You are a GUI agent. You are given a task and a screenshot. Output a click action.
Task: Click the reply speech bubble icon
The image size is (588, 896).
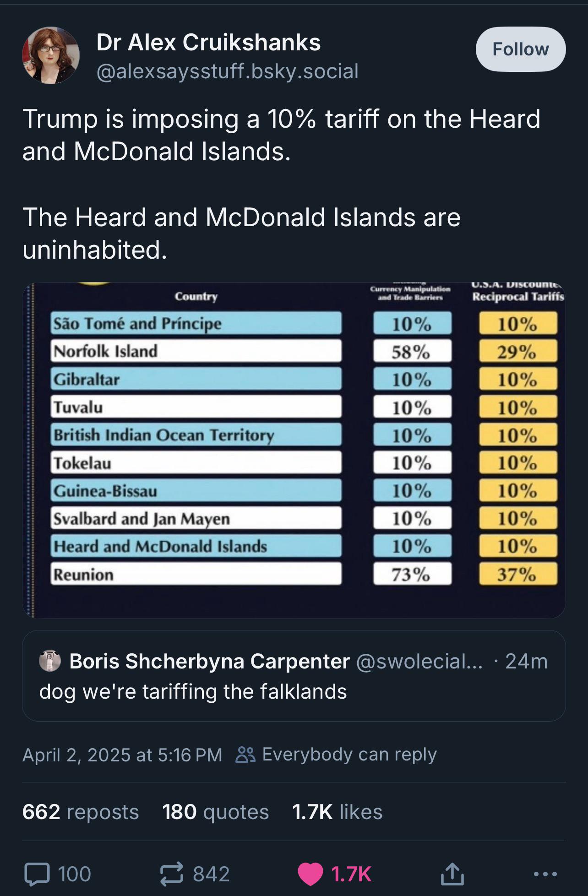37,874
